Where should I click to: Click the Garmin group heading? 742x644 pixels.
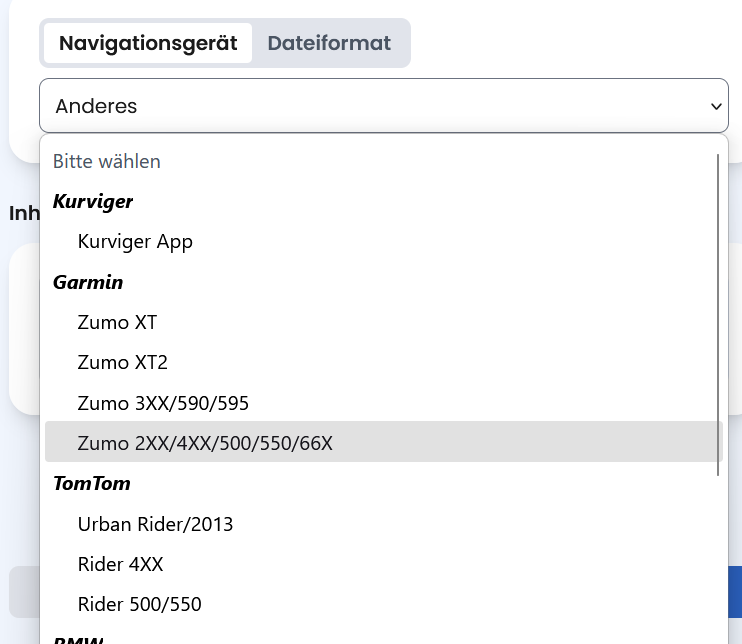[88, 283]
